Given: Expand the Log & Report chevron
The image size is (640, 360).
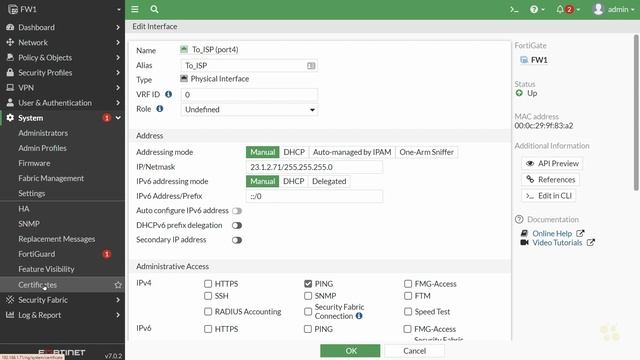Looking at the screenshot, I should pos(118,315).
